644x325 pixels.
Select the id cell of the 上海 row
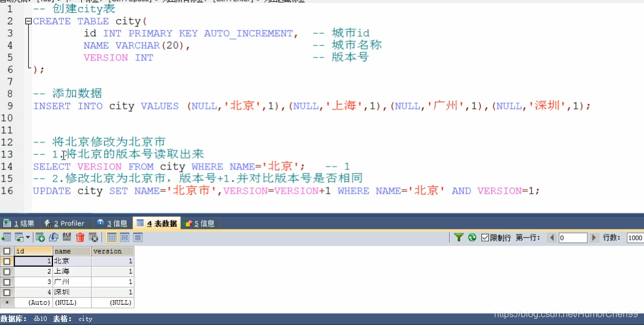click(33, 271)
